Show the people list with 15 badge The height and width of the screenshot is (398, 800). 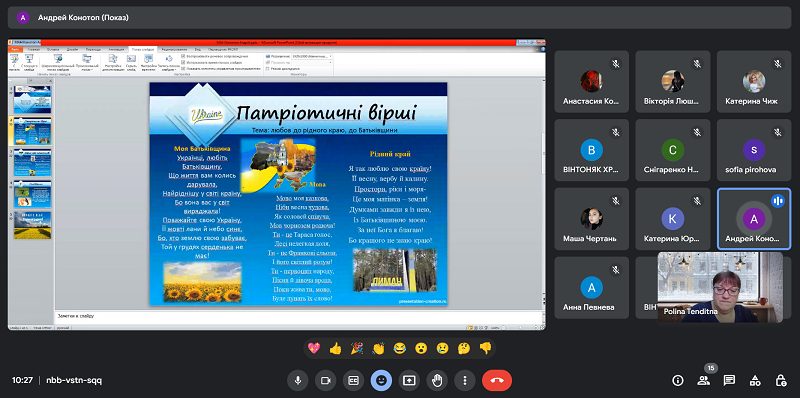704,380
